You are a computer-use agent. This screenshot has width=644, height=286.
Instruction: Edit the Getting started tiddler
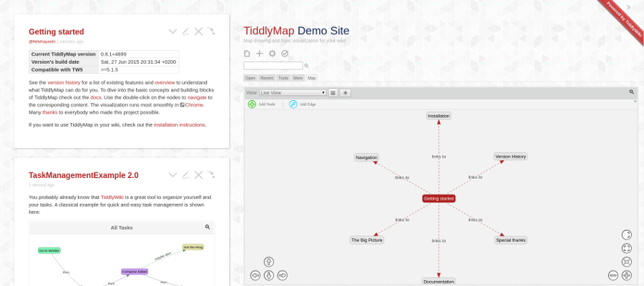185,31
